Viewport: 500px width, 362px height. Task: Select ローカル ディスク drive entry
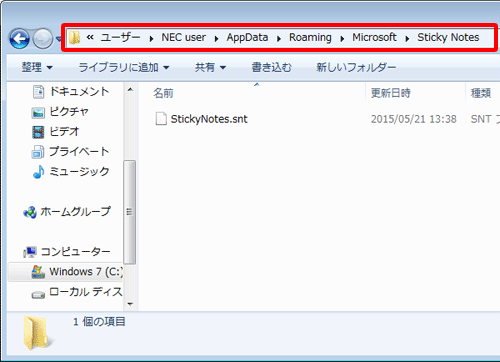pyautogui.click(x=86, y=292)
